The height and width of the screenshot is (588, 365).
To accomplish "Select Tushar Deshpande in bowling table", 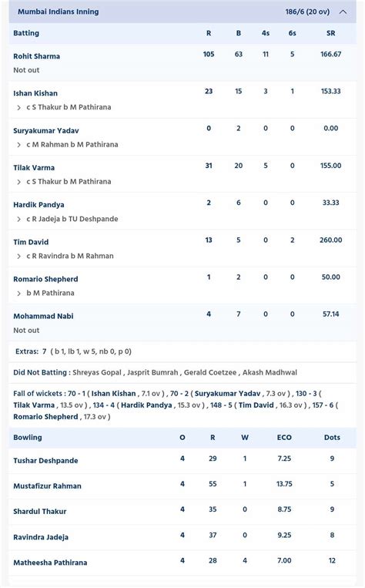I will pos(45,461).
